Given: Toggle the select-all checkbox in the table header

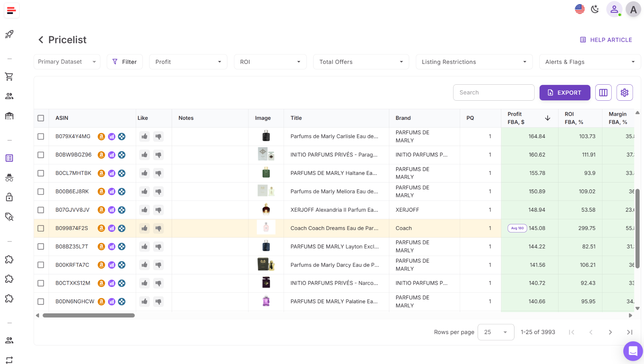Looking at the screenshot, I should pos(41,118).
